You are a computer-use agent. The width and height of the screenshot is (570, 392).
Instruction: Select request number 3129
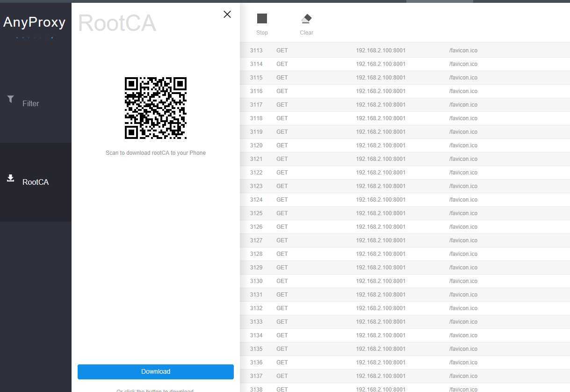click(x=256, y=268)
